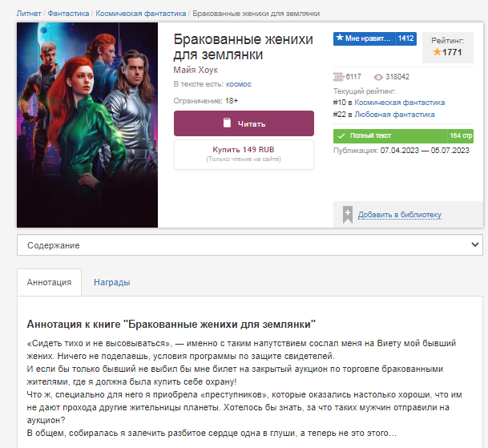
Task: Go to Литнет breadcrumb home
Action: [29, 14]
